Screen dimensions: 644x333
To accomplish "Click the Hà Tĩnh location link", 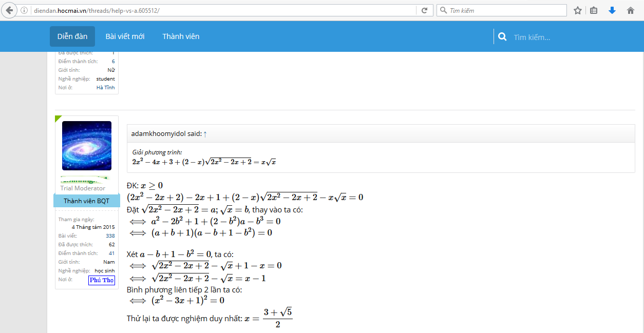I will 106,88.
